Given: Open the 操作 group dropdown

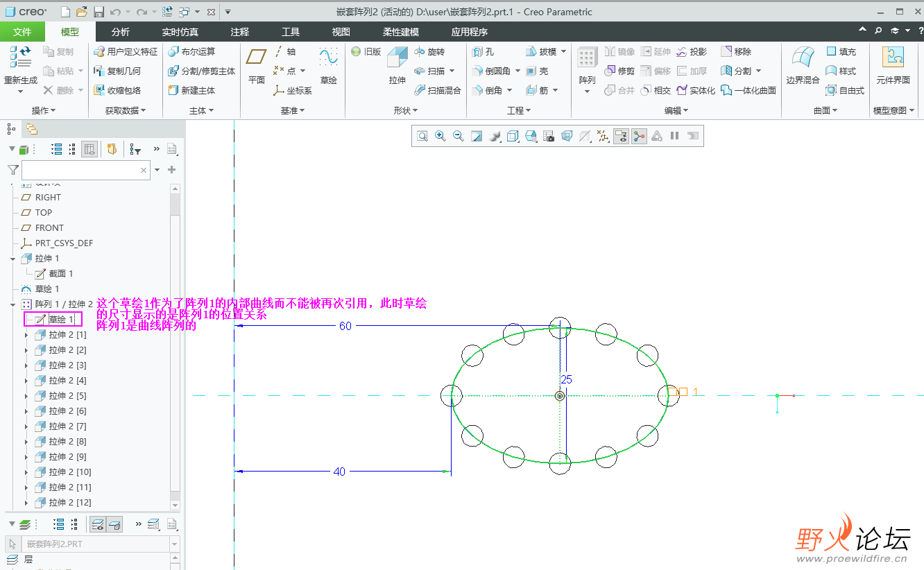Looking at the screenshot, I should [44, 110].
